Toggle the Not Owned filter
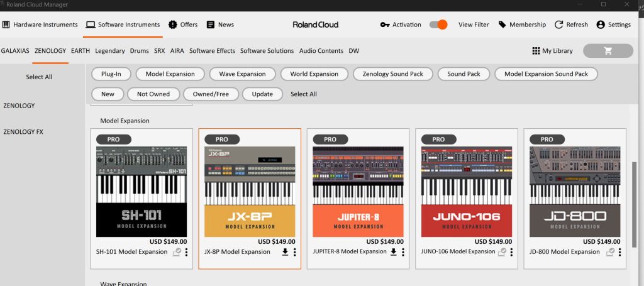Viewport: 644px width, 286px height. pyautogui.click(x=153, y=94)
